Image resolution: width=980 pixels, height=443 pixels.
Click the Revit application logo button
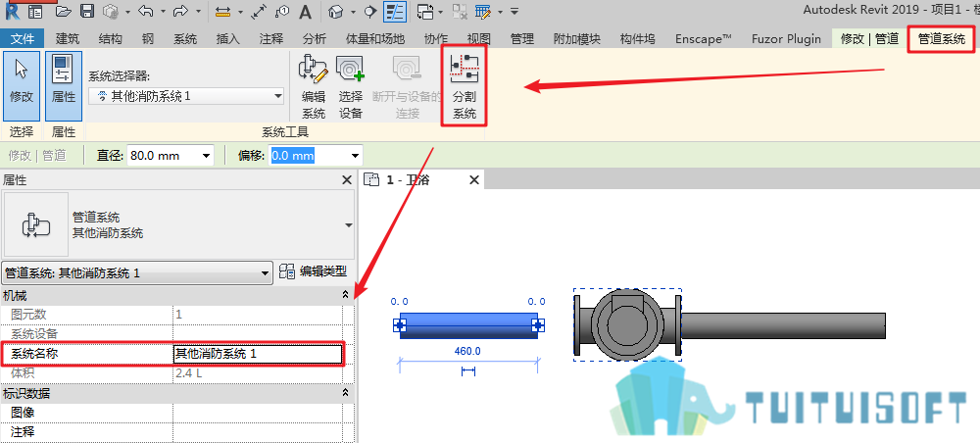pyautogui.click(x=12, y=9)
